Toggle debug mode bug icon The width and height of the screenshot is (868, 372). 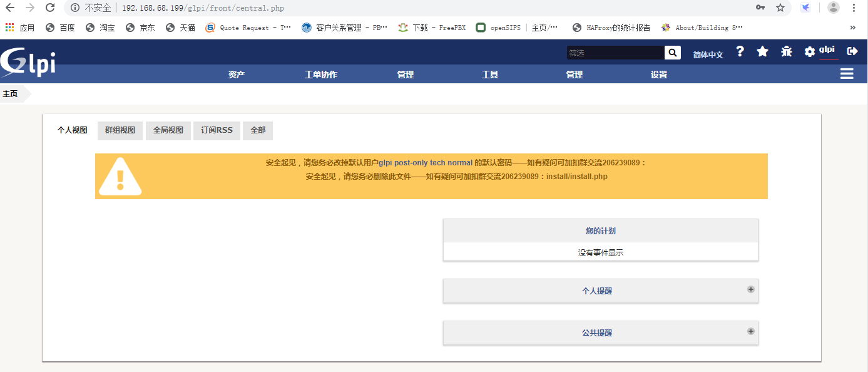point(786,52)
